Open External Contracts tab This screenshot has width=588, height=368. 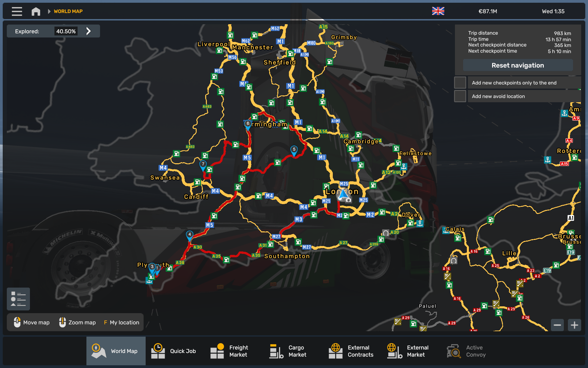click(x=351, y=351)
